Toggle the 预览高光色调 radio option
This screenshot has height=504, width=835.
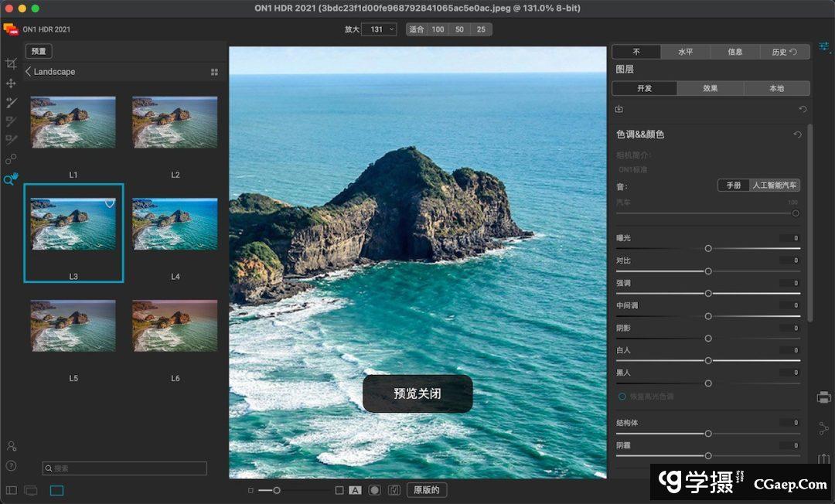(x=622, y=396)
